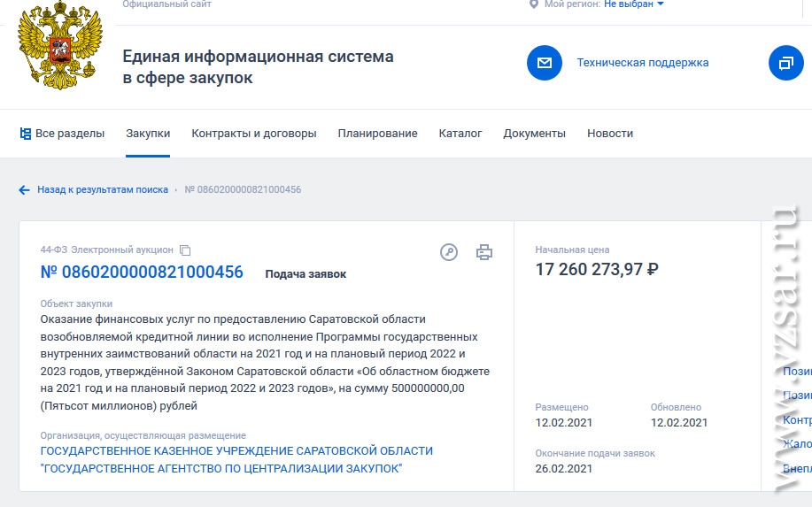Click the location pin icon near Мой регион
The width and height of the screenshot is (812, 507).
click(533, 4)
